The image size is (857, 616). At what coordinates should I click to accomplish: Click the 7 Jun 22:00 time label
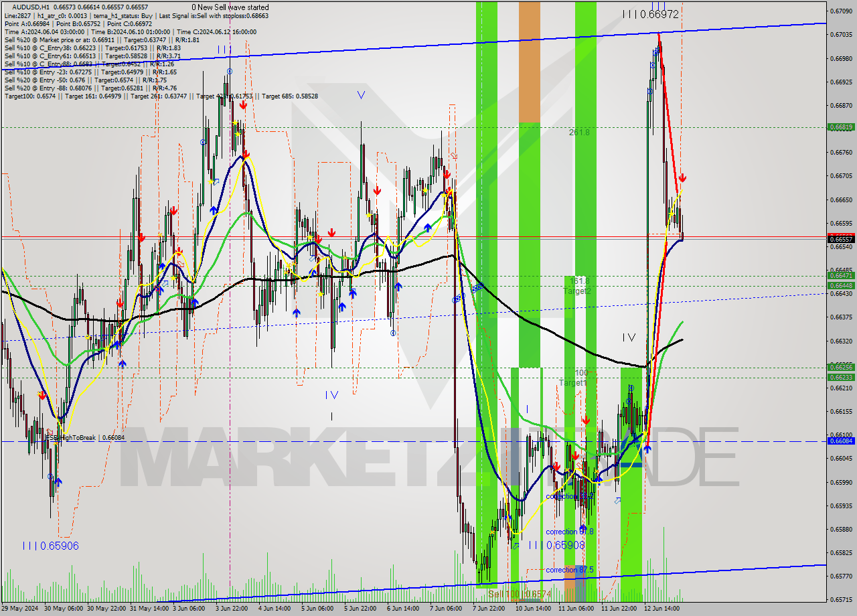(x=488, y=609)
